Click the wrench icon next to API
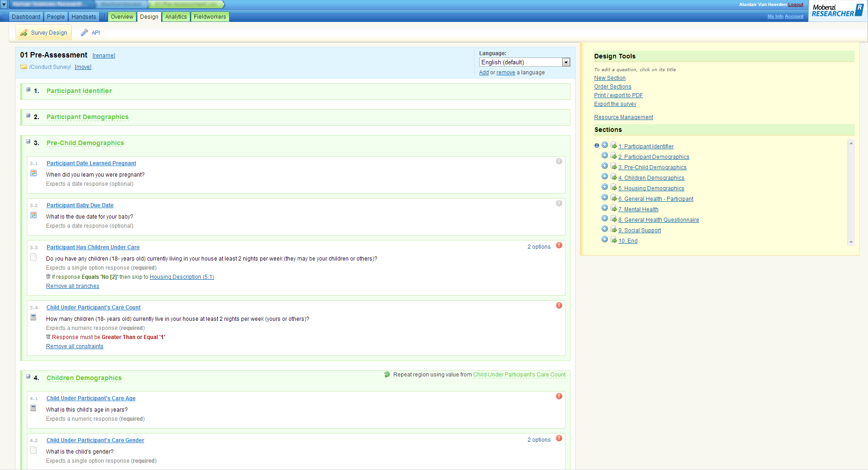 coord(84,32)
